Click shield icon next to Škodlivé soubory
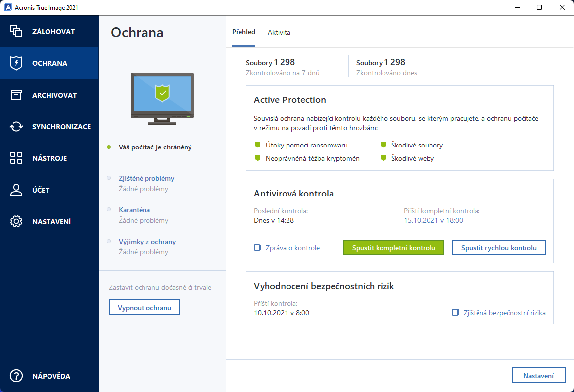 (383, 145)
